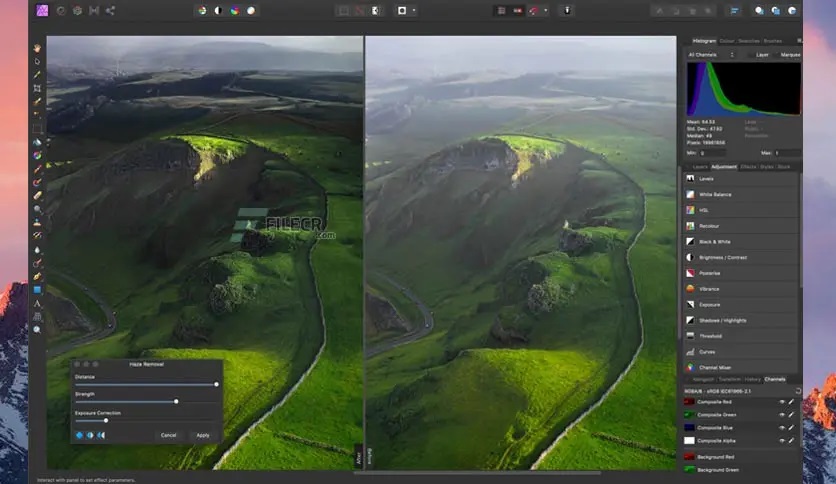Switch to the Brushes panel tab

(773, 41)
